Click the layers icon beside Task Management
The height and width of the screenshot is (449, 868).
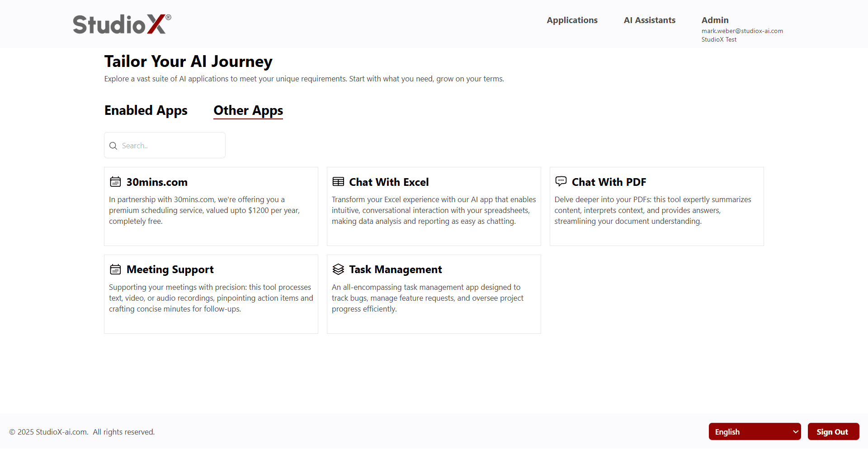point(338,269)
